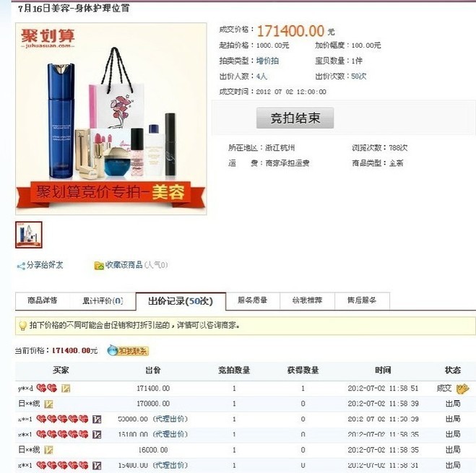Image resolution: width=476 pixels, height=473 pixels.
Task: Click the 增价拍 auction type link
Action: point(267,61)
